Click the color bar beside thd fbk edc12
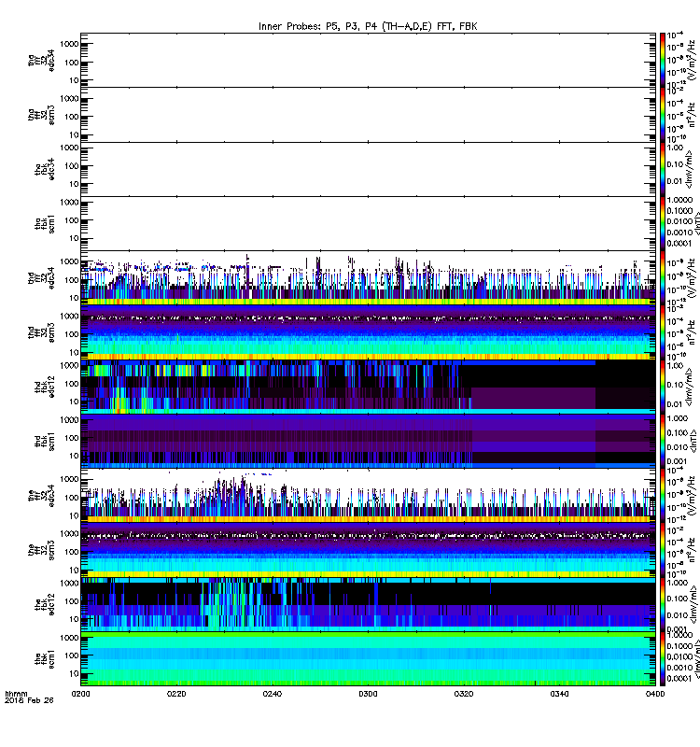700x747 pixels. click(x=662, y=387)
